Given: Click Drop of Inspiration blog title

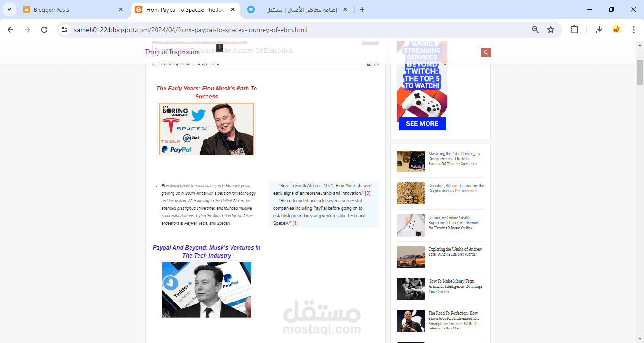Looking at the screenshot, I should coord(173,52).
